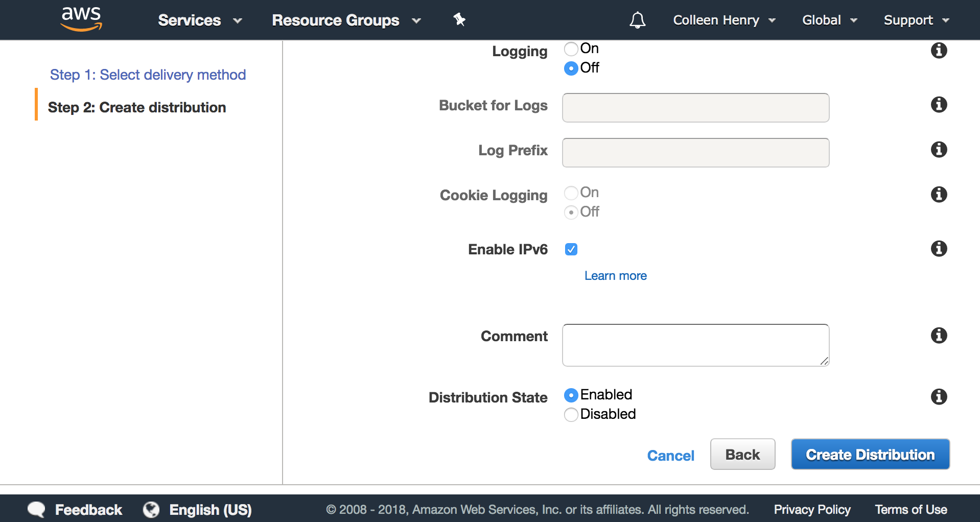980x522 pixels.
Task: Click the Create Distribution button
Action: [870, 454]
